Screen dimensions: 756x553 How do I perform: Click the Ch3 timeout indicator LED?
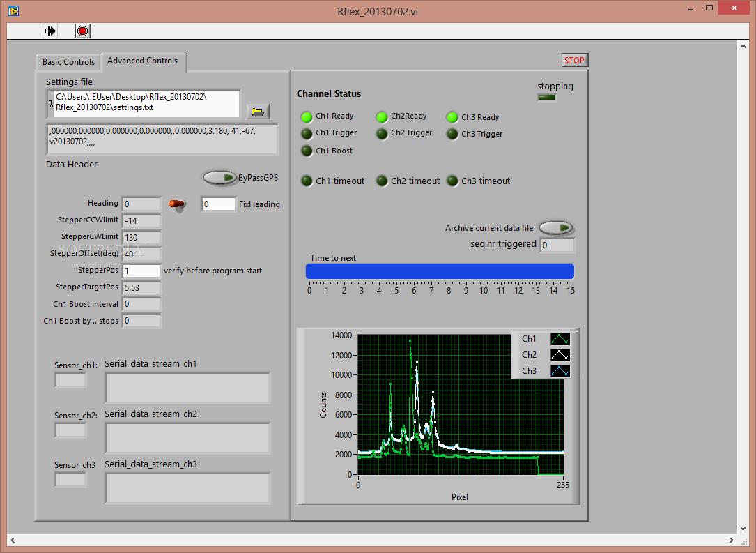tap(452, 181)
